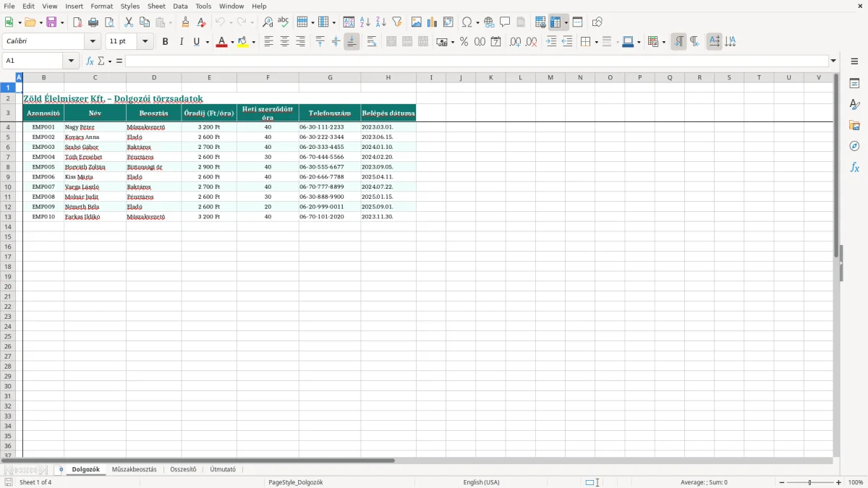
Task: Click the zoom in plus button
Action: pos(839,482)
